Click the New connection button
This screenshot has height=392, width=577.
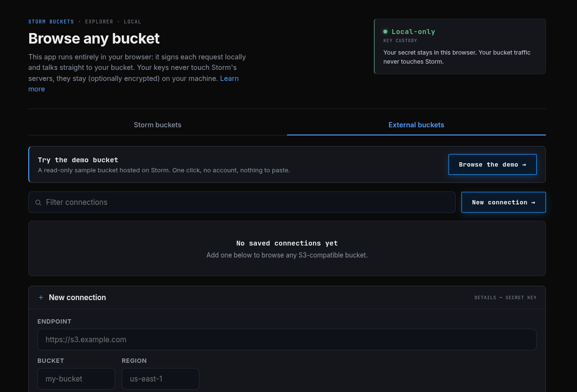click(504, 202)
